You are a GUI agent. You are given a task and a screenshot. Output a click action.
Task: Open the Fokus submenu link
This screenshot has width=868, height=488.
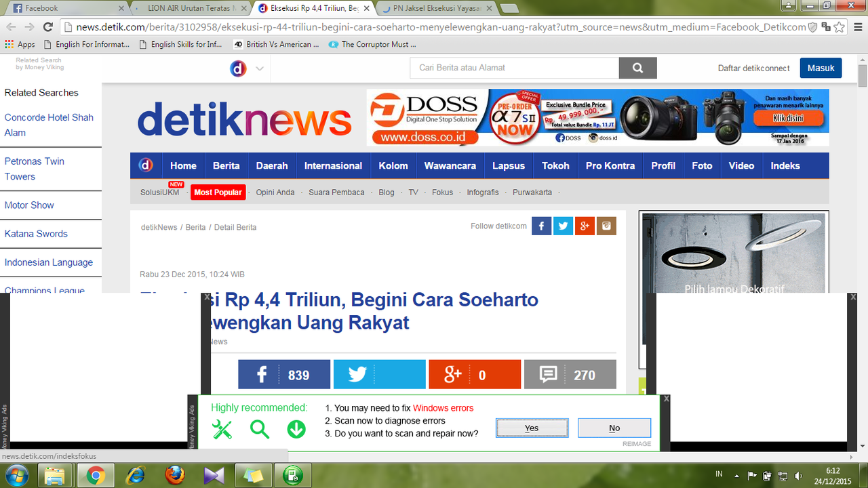442,192
